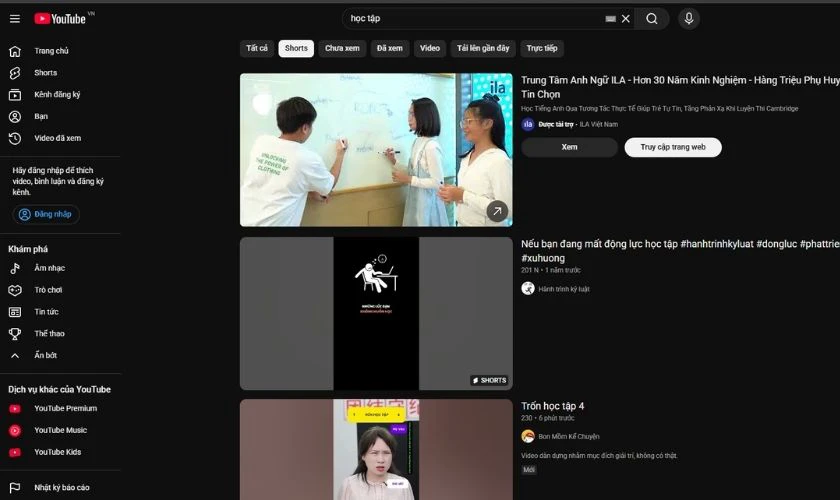Click the Xem button on ILA ad
The width and height of the screenshot is (840, 500).
tap(569, 147)
